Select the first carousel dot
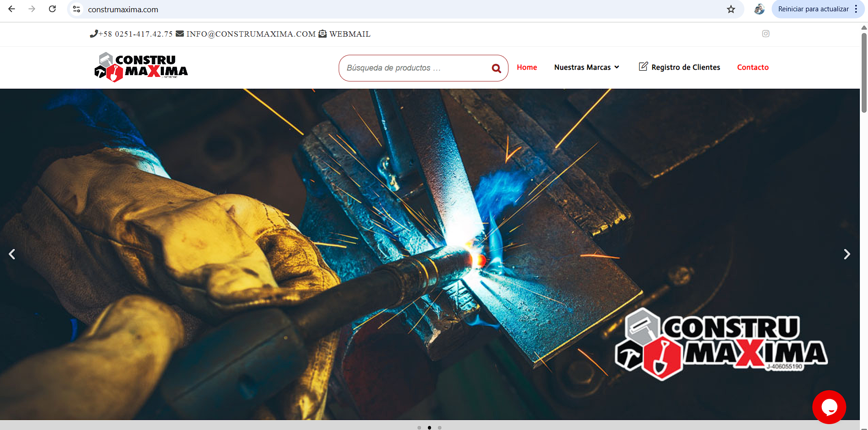The width and height of the screenshot is (868, 430). 419,427
